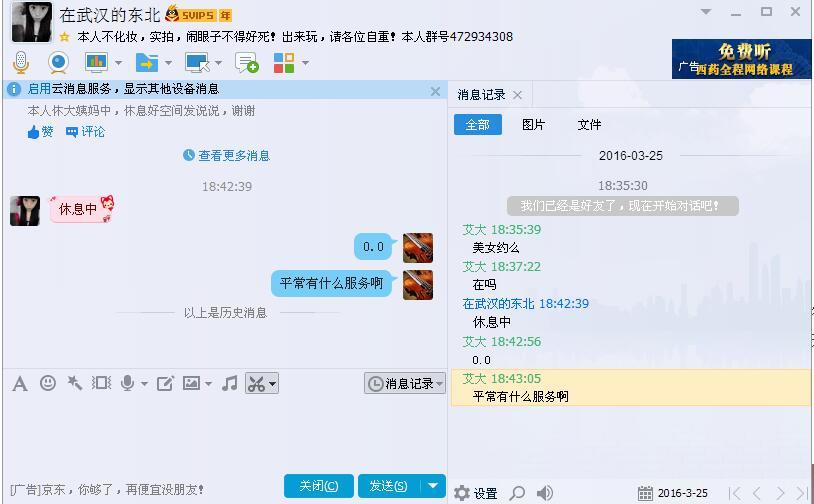Screen dimensions: 814x504
Task: Click the magic emoticon wand icon
Action: [x=75, y=383]
